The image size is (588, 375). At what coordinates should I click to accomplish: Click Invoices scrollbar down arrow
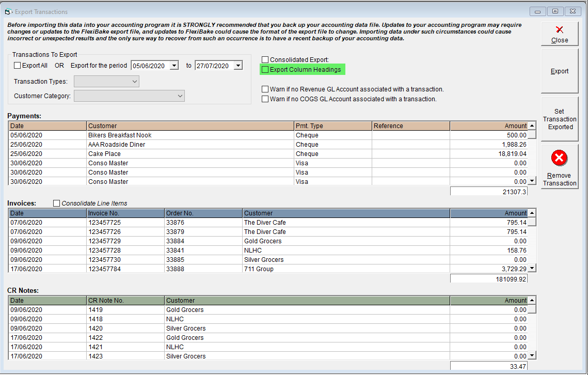tap(532, 268)
